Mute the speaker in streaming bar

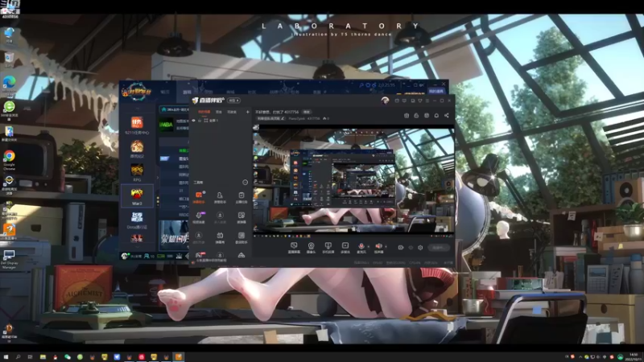point(378,248)
